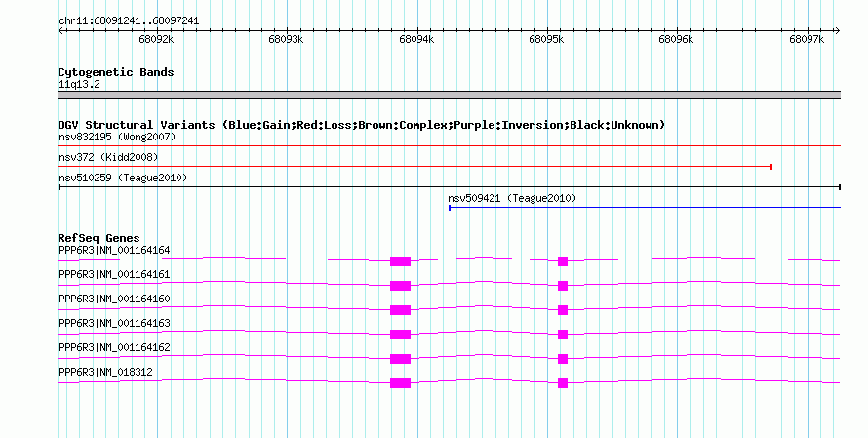The image size is (868, 438).
Task: Select the DGV Structural Variants track title
Action: coord(362,125)
